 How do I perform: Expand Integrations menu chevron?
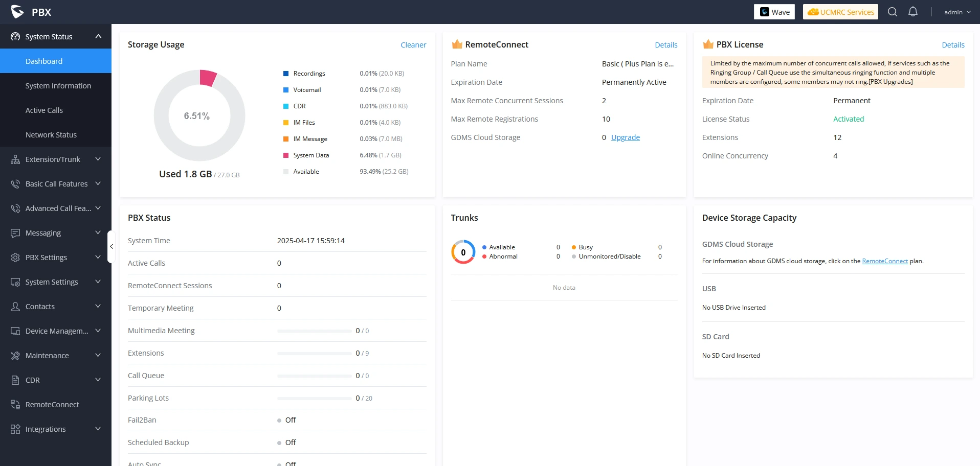tap(98, 429)
